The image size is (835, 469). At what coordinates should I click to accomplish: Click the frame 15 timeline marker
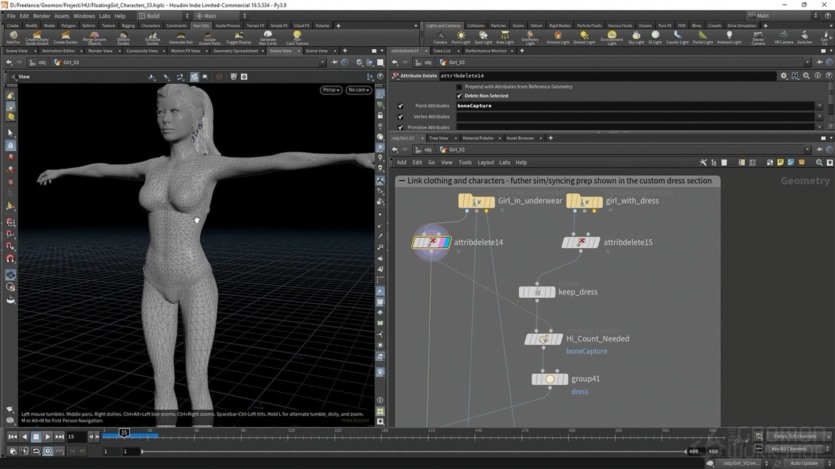124,433
